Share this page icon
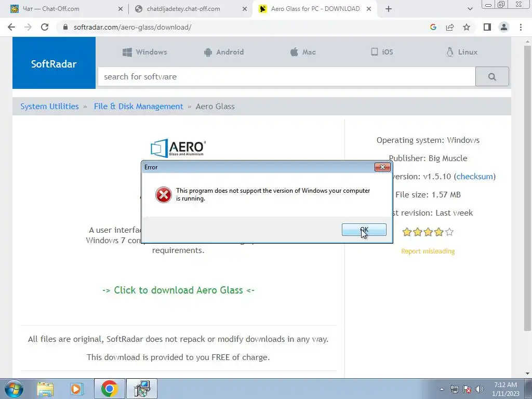 click(x=450, y=27)
